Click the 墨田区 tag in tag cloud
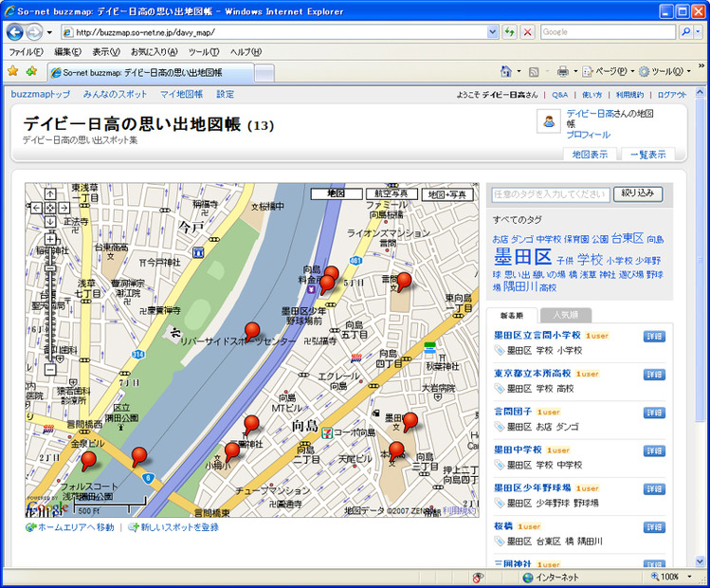Viewport: 710px width, 588px height. pyautogui.click(x=522, y=257)
